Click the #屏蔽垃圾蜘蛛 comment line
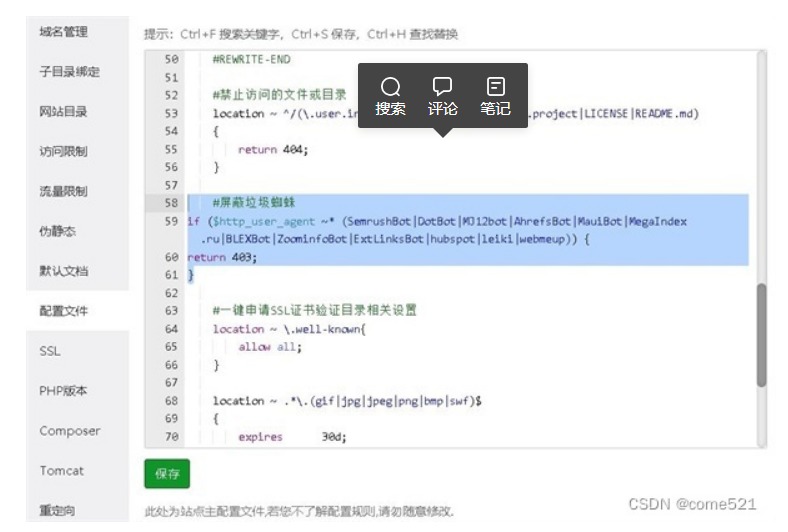788x532 pixels. pyautogui.click(x=254, y=202)
